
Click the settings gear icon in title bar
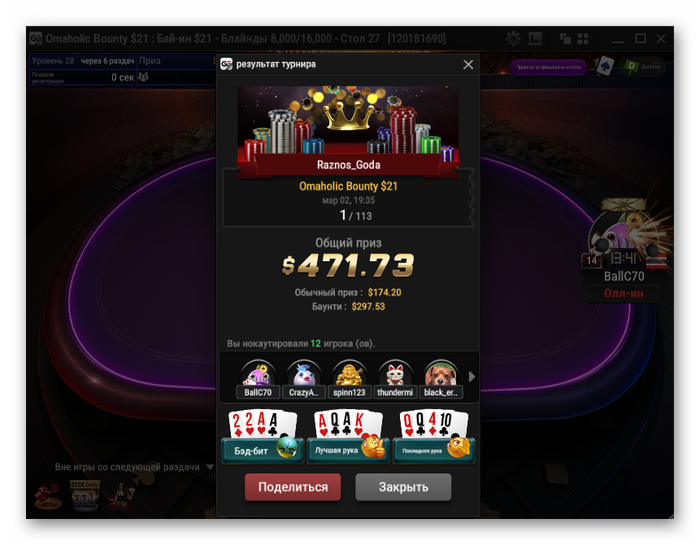pos(513,39)
